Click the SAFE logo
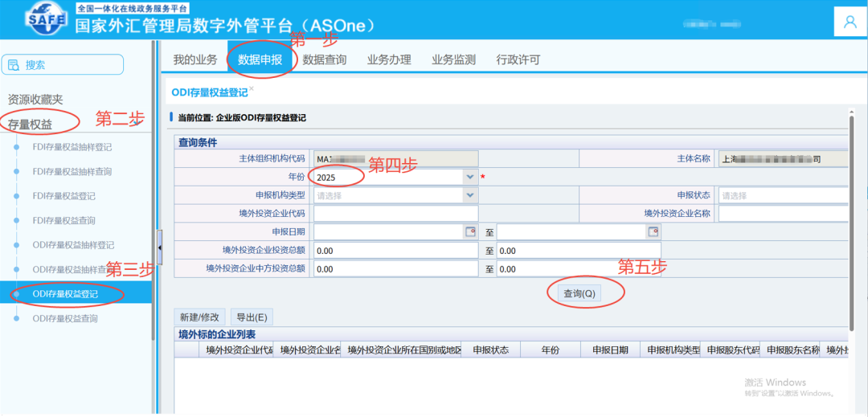 [47, 18]
